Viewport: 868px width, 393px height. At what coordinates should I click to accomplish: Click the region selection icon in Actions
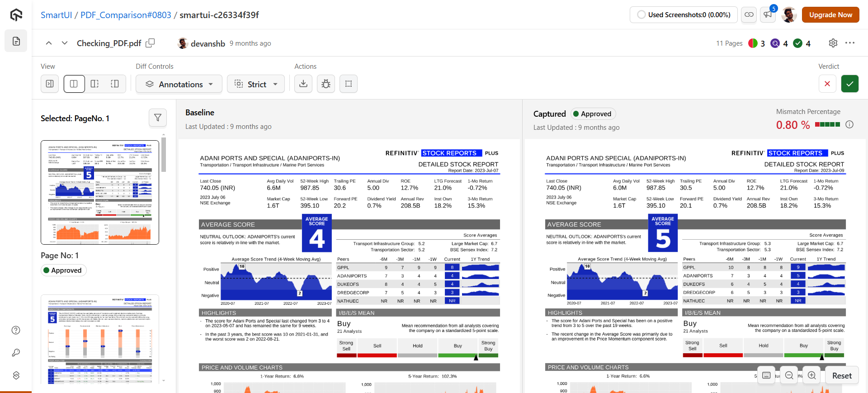349,84
